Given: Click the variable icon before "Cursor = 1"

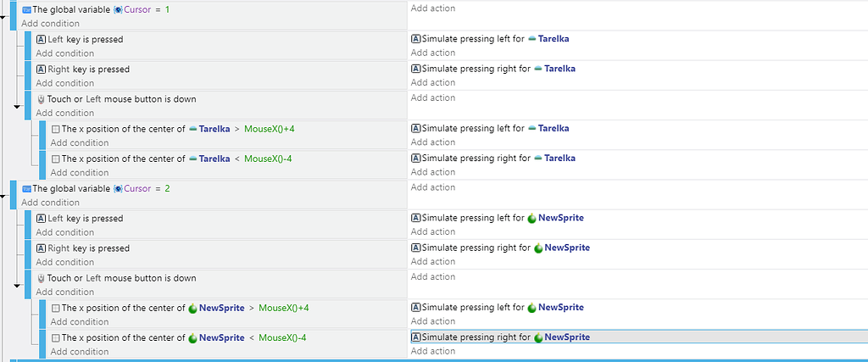Looking at the screenshot, I should point(118,9).
